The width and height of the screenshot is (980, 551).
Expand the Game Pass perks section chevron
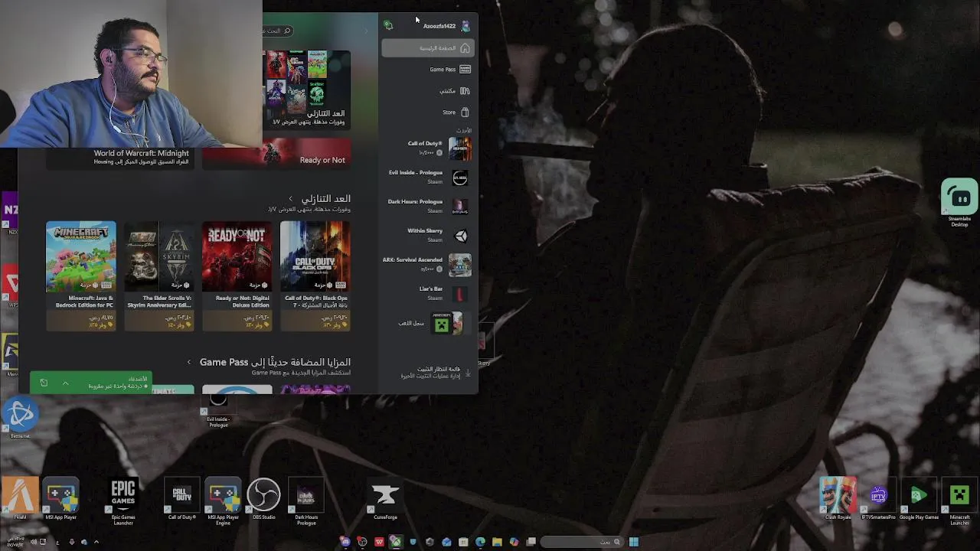189,362
